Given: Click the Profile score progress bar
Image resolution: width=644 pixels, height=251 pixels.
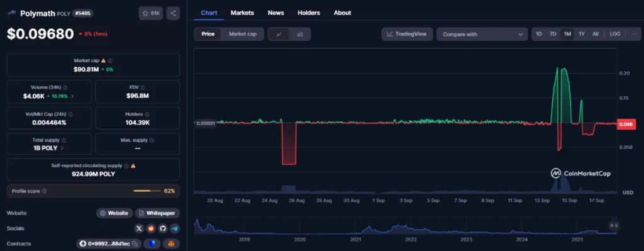Looking at the screenshot, I should pos(147,191).
